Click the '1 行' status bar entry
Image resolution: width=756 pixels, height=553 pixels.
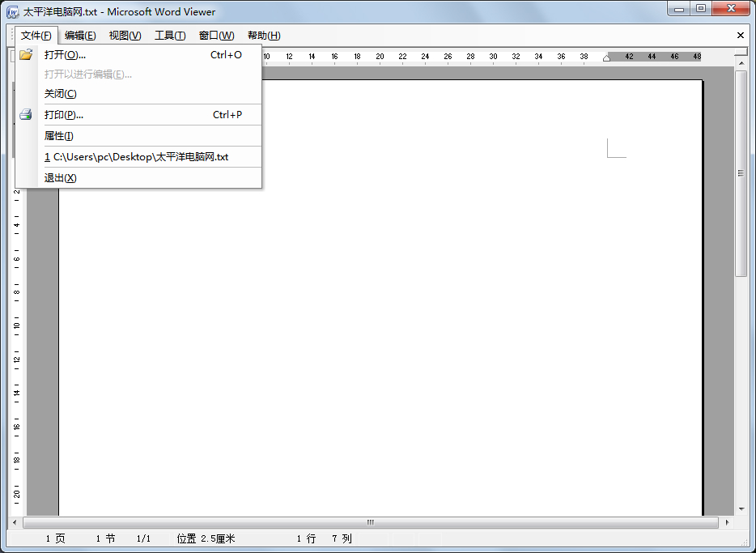[x=306, y=538]
